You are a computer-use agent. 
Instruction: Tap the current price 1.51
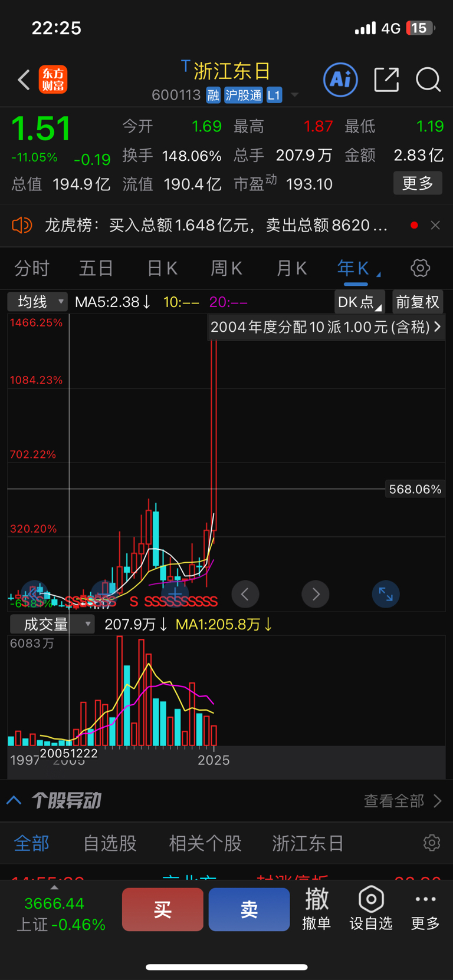pos(40,128)
